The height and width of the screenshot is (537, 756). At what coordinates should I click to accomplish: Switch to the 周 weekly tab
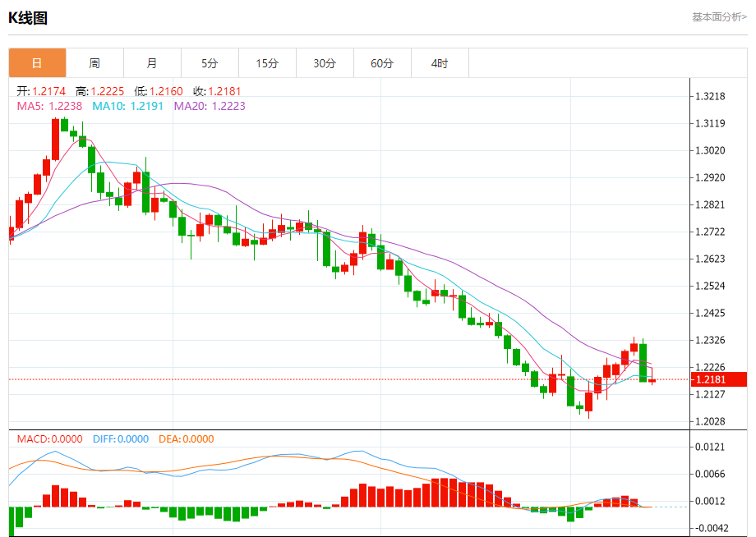94,63
